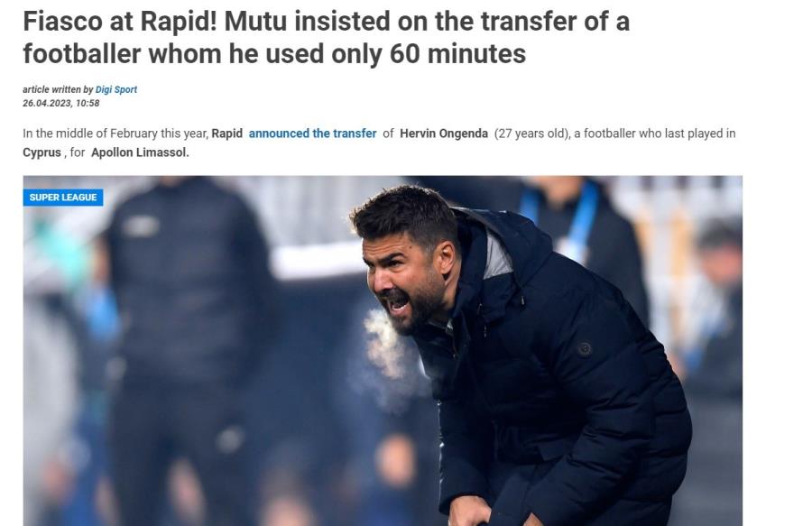Click the bold word Rapid in paragraph
The image size is (812, 526).
226,134
